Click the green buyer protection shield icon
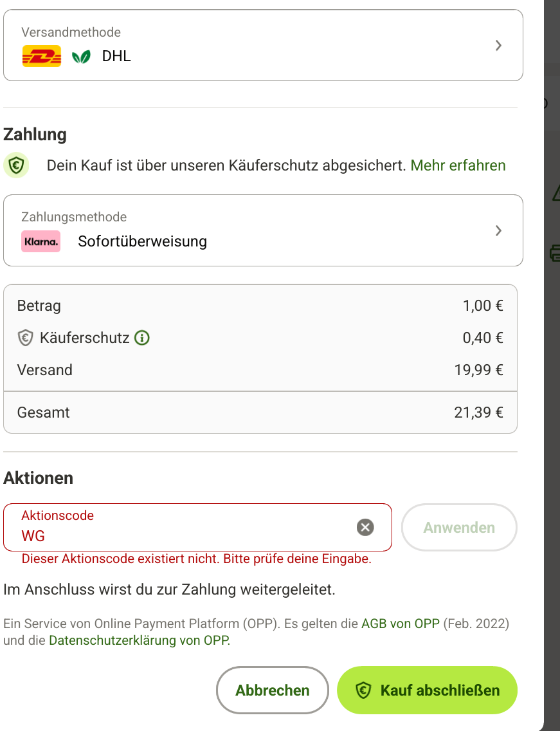Viewport: 560px width, 731px height. 16,165
